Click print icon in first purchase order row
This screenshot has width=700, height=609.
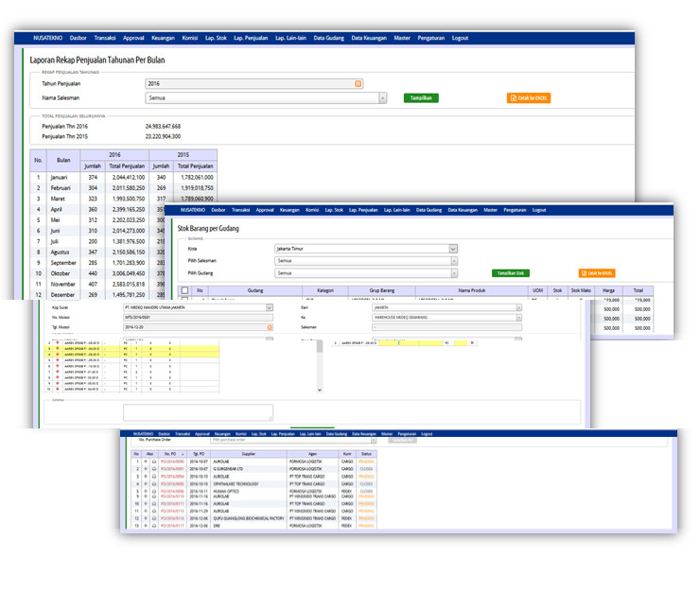154,461
